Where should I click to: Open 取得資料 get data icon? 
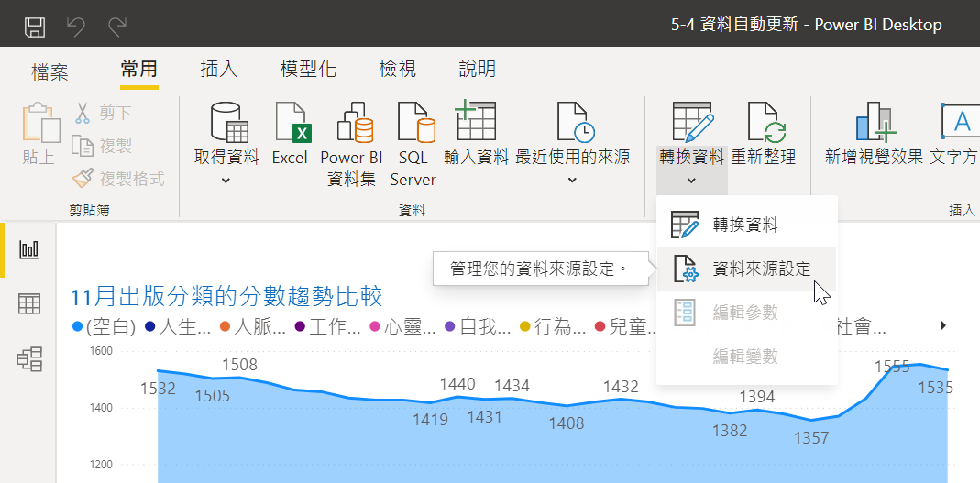[x=229, y=123]
